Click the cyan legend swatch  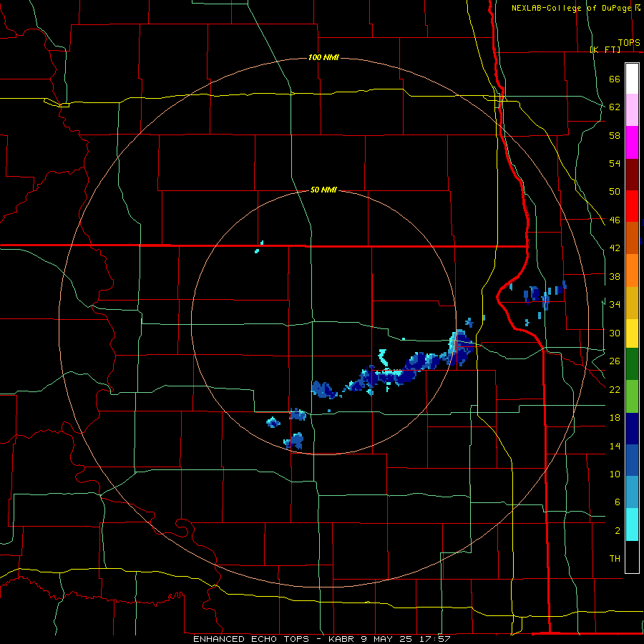click(x=632, y=525)
